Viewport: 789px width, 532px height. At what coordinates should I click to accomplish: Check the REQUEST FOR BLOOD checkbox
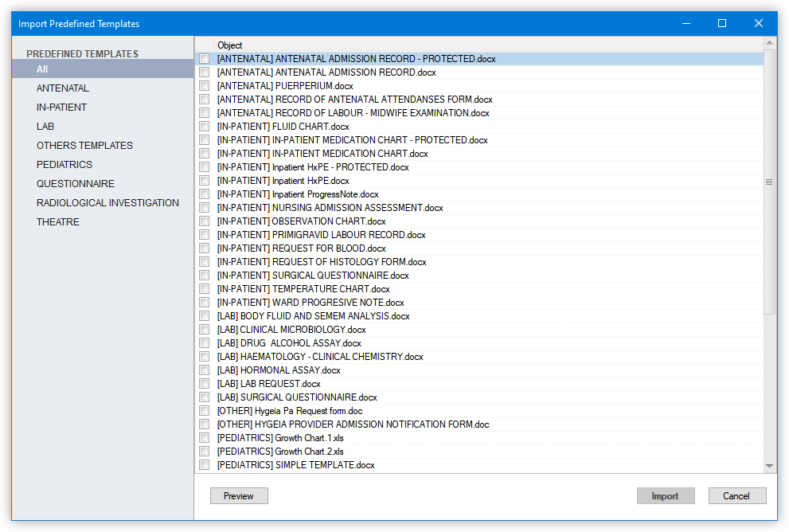(x=205, y=248)
